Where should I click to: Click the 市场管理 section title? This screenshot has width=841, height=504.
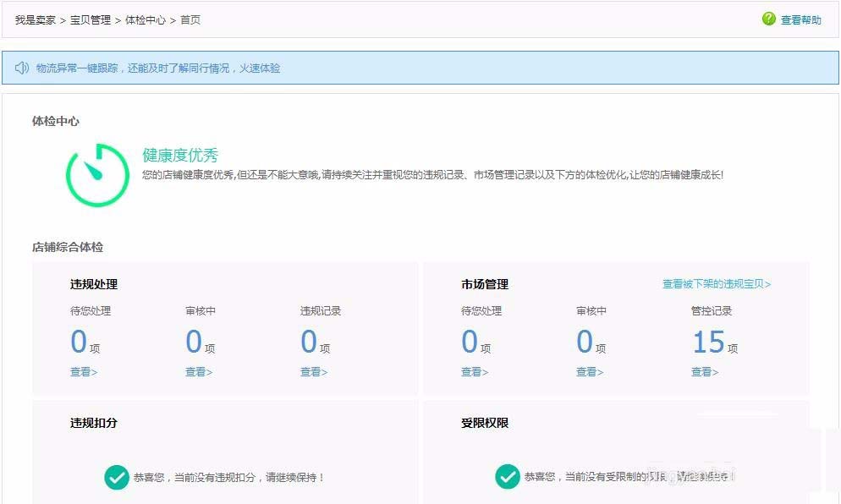pyautogui.click(x=485, y=284)
